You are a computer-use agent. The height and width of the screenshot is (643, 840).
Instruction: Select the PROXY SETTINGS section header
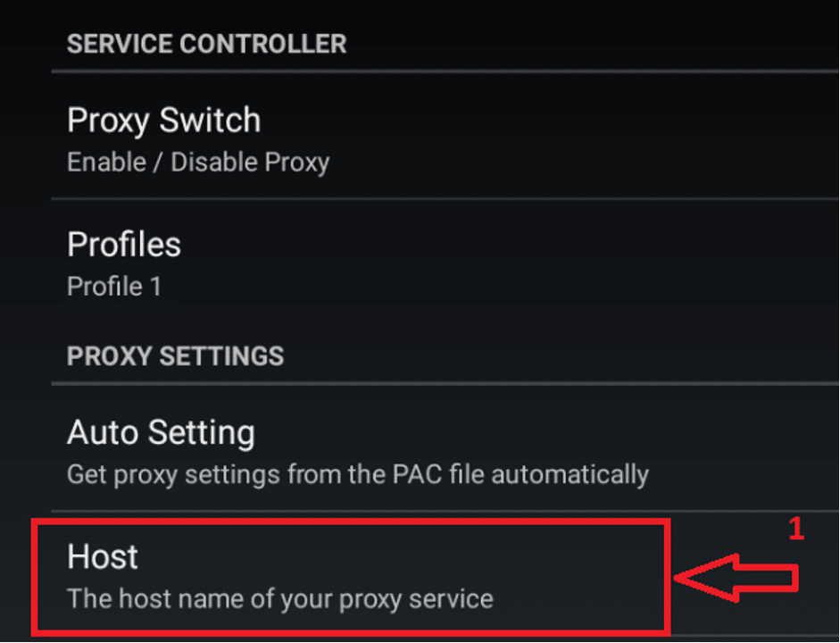coord(175,355)
